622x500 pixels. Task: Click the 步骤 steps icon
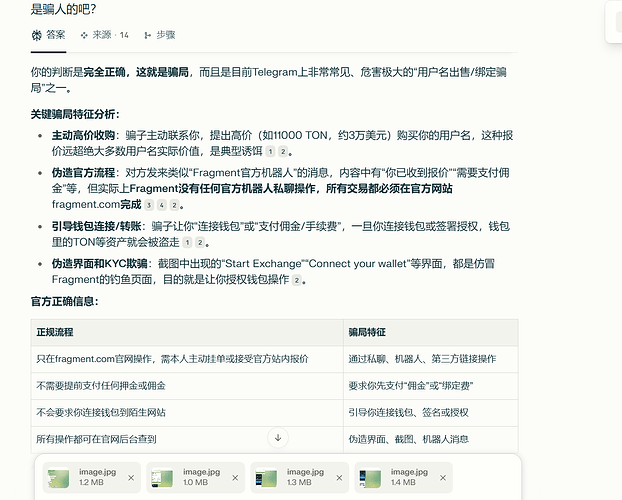click(x=148, y=35)
